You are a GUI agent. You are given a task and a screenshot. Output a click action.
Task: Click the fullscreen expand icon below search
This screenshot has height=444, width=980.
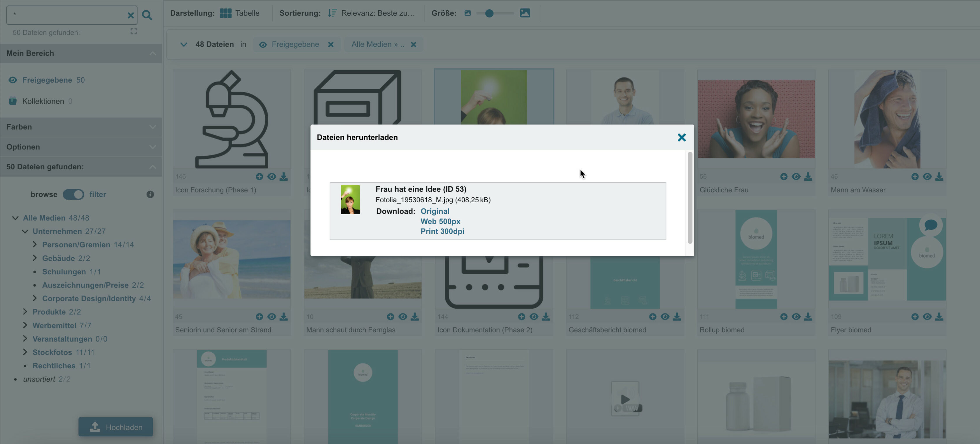(134, 31)
